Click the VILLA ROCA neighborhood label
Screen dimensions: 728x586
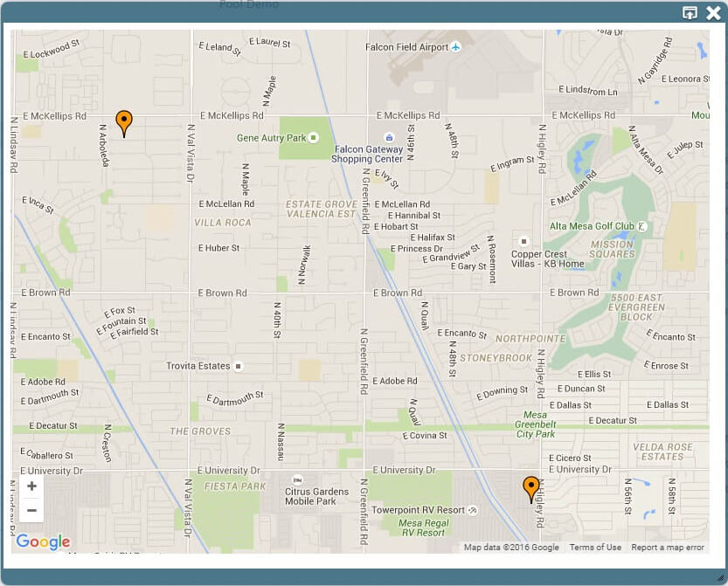(222, 223)
